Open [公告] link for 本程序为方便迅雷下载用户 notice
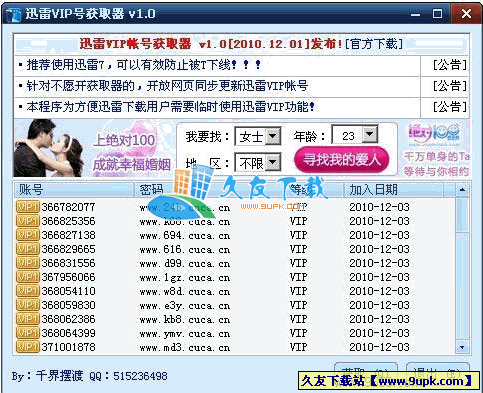Viewport: 483px width, 393px height. pyautogui.click(x=450, y=107)
